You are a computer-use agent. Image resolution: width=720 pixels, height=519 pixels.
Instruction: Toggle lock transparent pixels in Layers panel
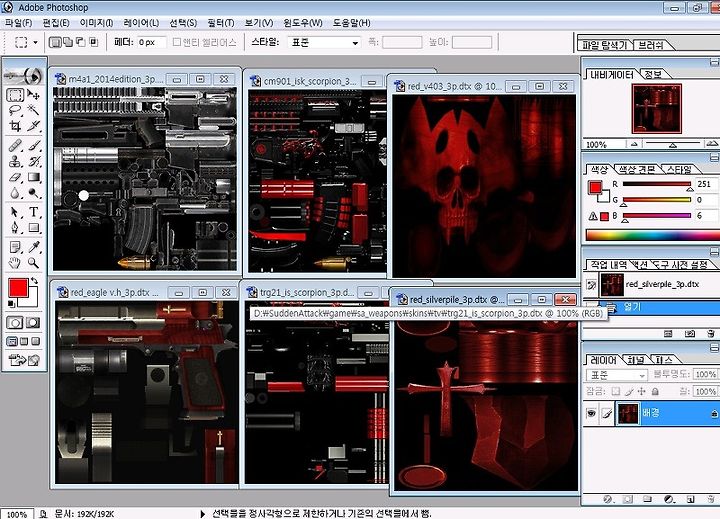(x=615, y=391)
